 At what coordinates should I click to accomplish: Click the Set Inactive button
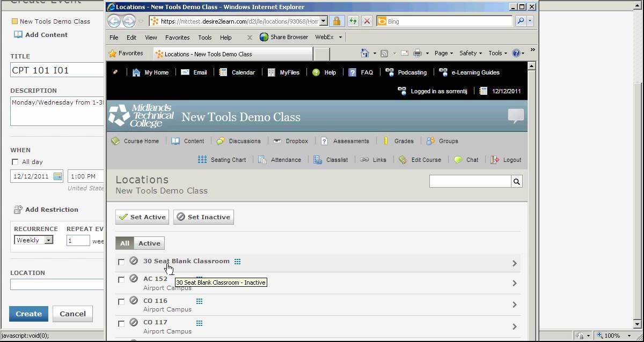coord(203,217)
